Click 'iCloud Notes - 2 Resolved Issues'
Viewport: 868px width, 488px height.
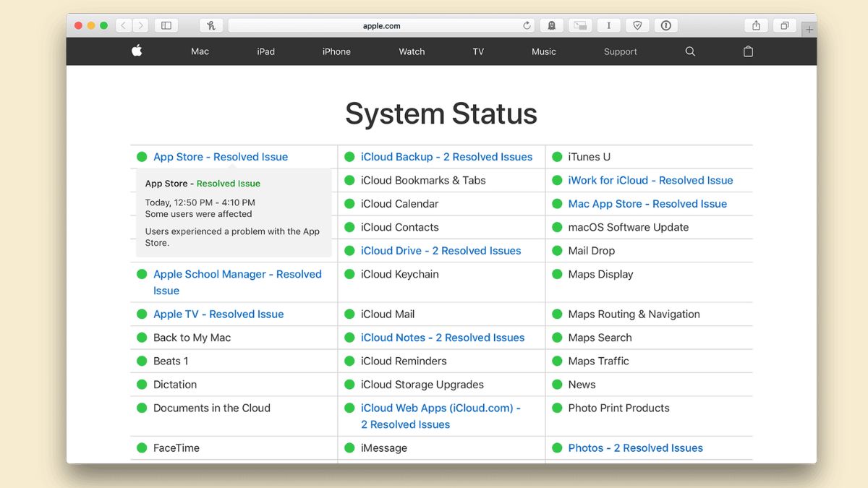coord(443,338)
